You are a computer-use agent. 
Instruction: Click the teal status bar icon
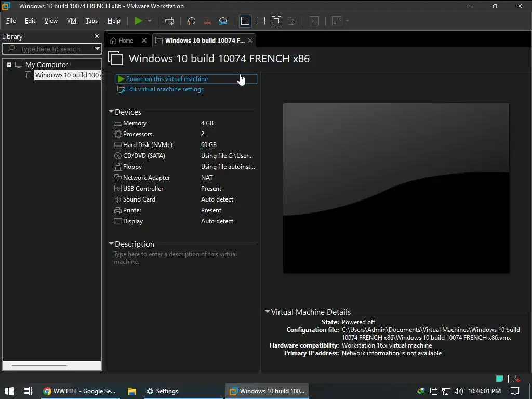click(x=499, y=379)
